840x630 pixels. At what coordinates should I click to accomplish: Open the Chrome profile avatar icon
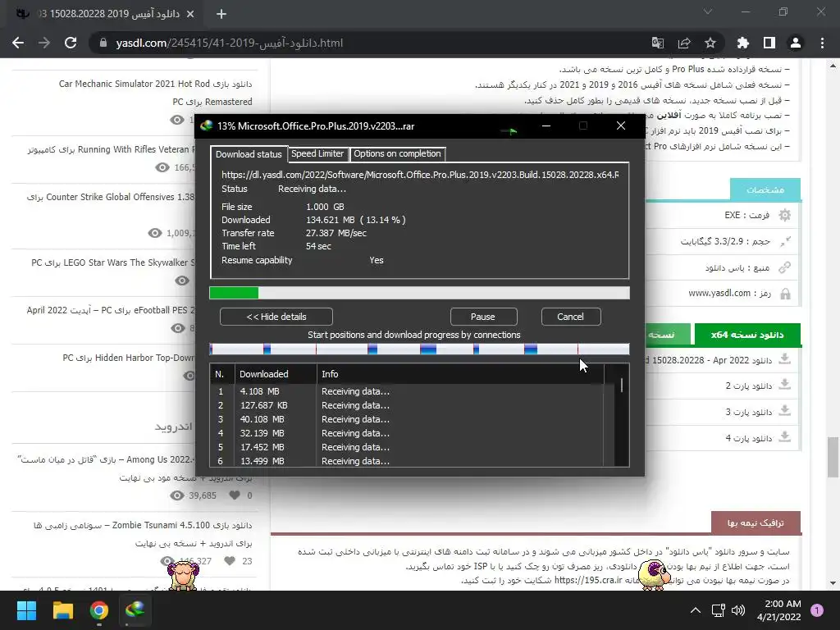(x=796, y=43)
